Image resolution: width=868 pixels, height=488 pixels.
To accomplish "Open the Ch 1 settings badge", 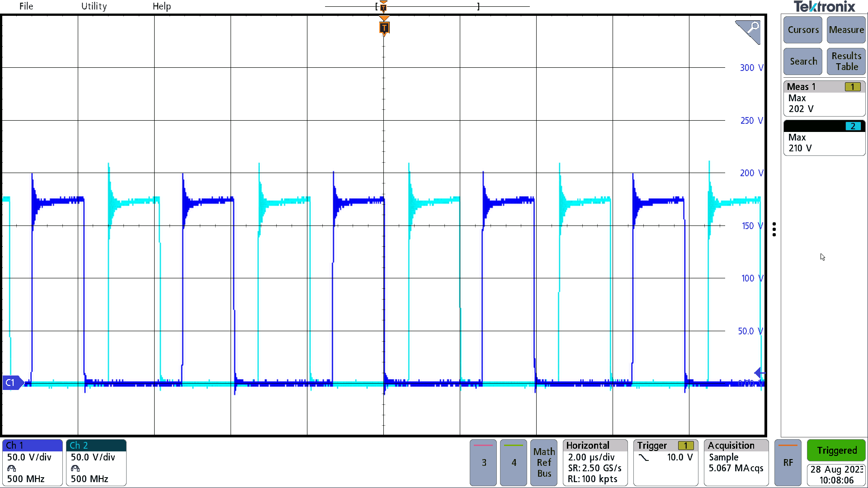I will [x=33, y=463].
